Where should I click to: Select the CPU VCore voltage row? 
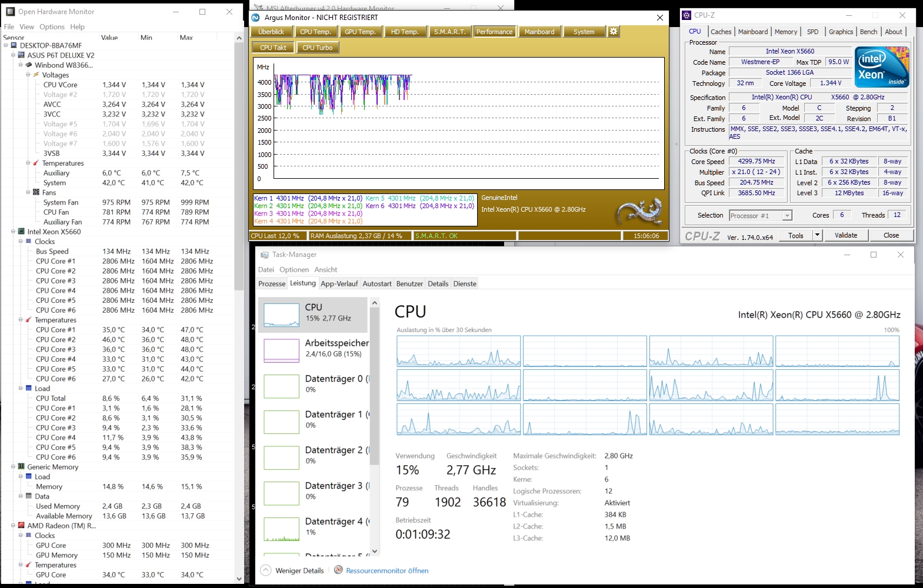118,85
